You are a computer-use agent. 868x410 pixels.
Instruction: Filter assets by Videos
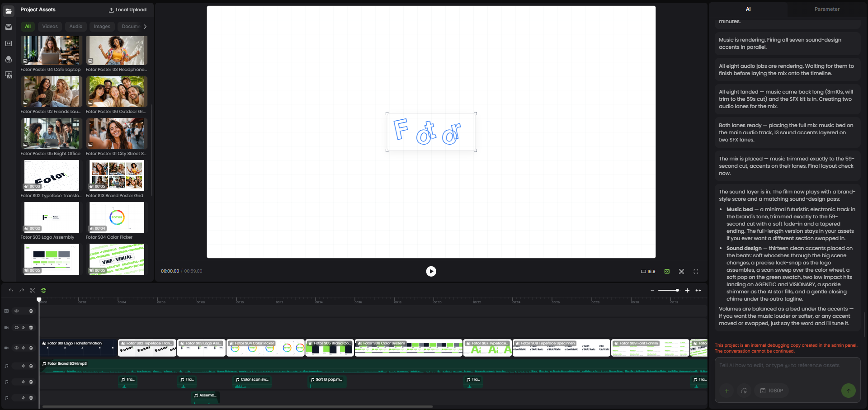click(x=50, y=26)
